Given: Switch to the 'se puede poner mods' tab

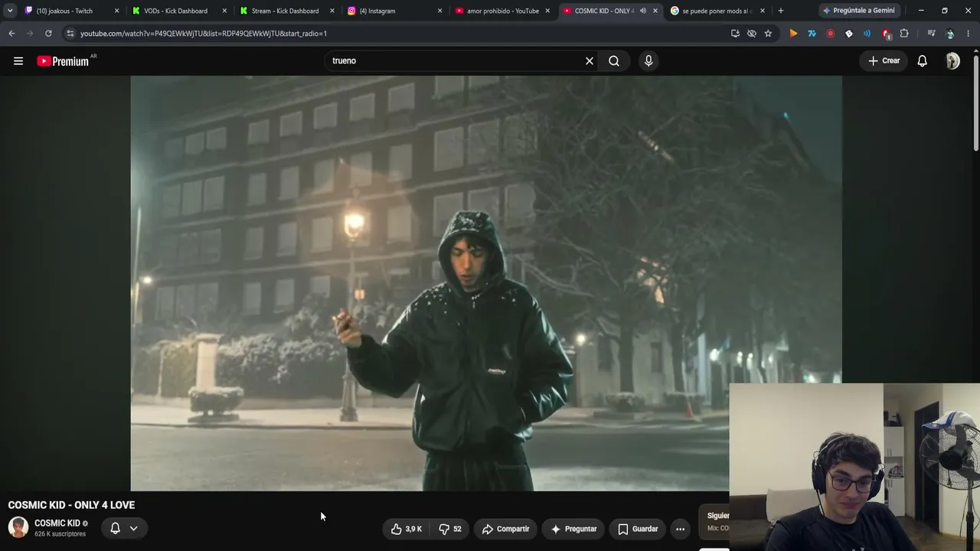Looking at the screenshot, I should pos(718,11).
